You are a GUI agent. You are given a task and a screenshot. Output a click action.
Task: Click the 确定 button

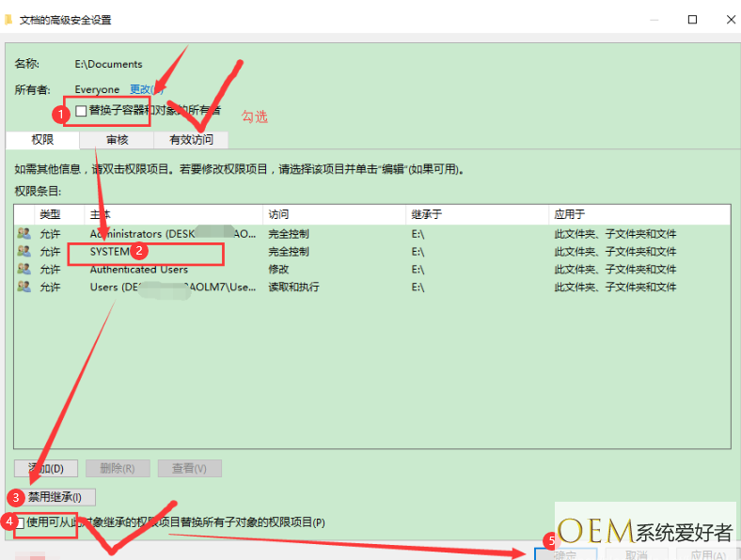(565, 553)
